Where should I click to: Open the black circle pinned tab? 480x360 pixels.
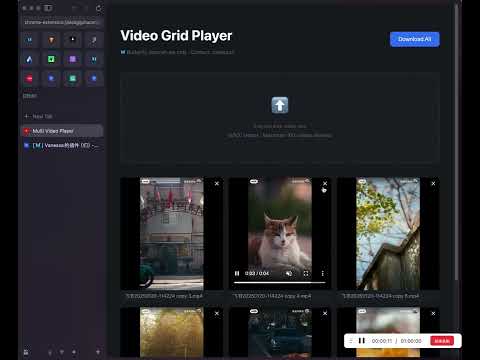(72, 40)
